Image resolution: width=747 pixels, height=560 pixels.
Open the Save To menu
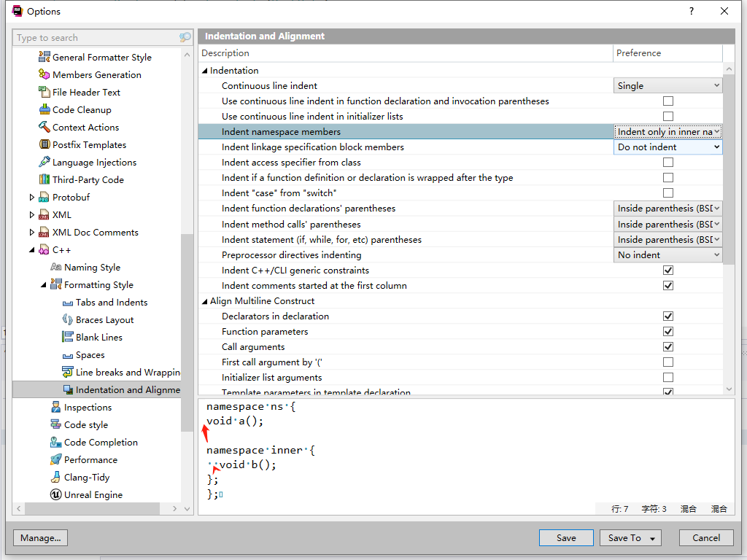point(630,537)
